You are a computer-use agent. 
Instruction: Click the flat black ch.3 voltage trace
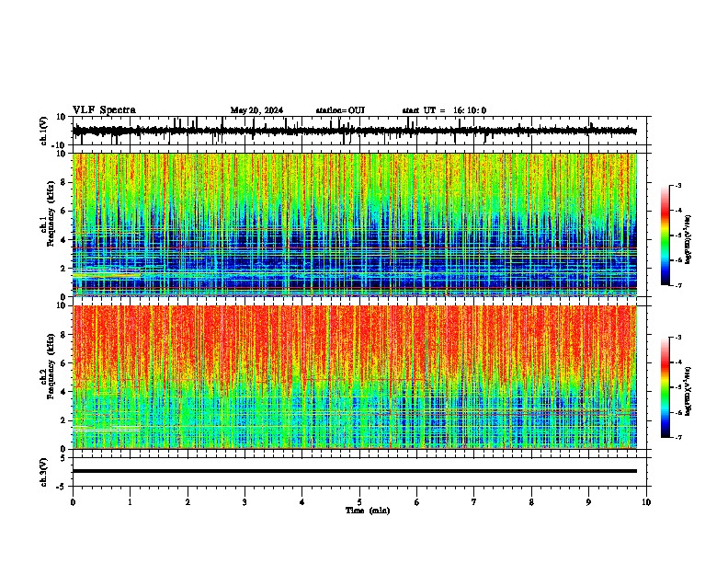(355, 471)
